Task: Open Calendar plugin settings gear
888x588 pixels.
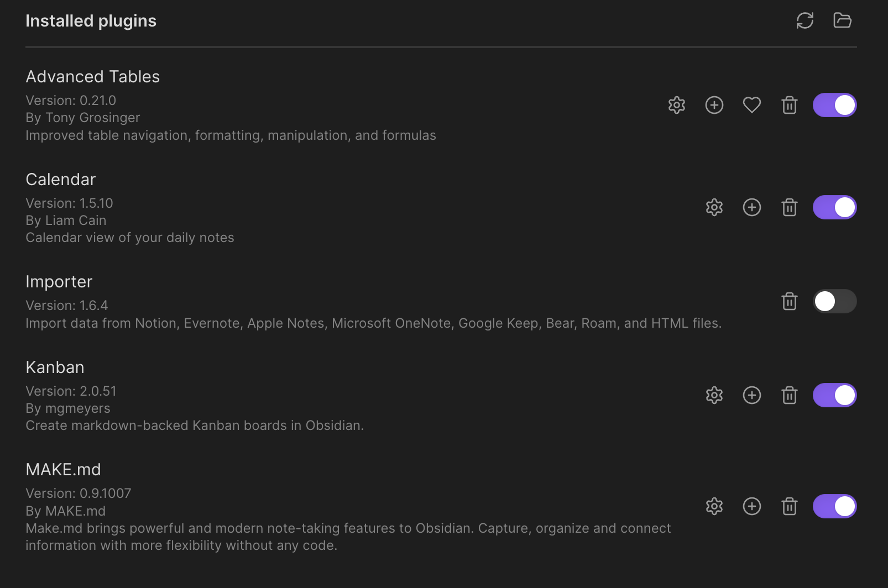Action: coord(714,207)
